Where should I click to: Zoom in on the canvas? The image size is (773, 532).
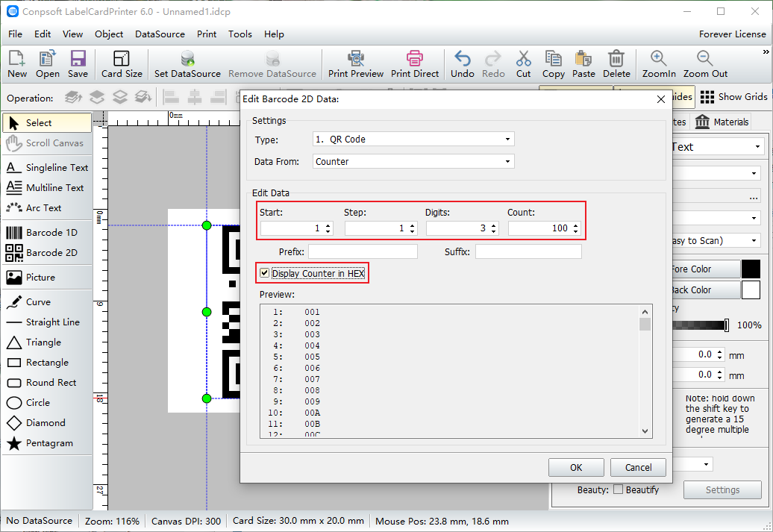(659, 64)
